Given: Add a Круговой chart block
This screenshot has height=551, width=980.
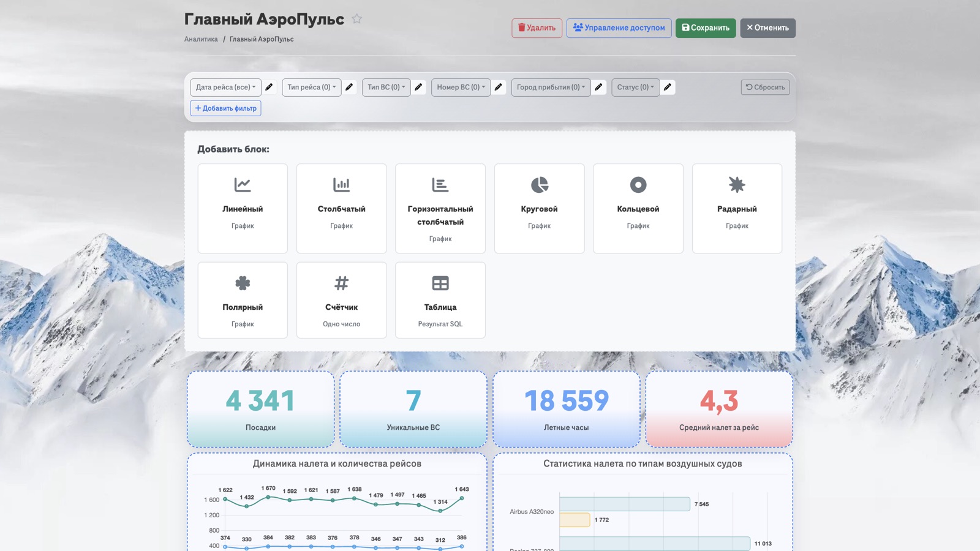Looking at the screenshot, I should point(540,208).
